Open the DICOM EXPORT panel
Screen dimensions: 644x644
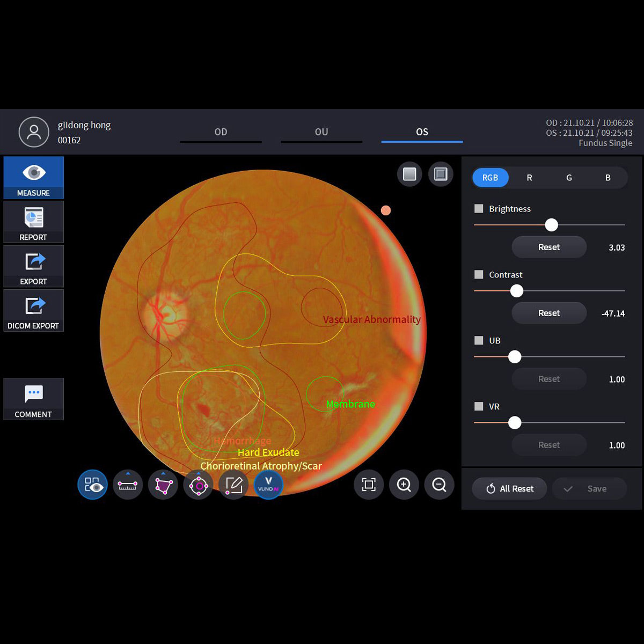(33, 311)
